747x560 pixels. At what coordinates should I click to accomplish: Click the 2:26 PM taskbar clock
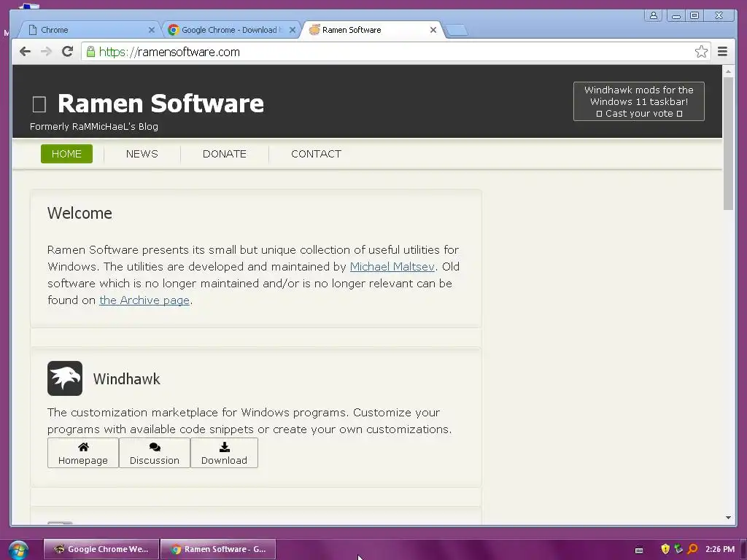[720, 549]
